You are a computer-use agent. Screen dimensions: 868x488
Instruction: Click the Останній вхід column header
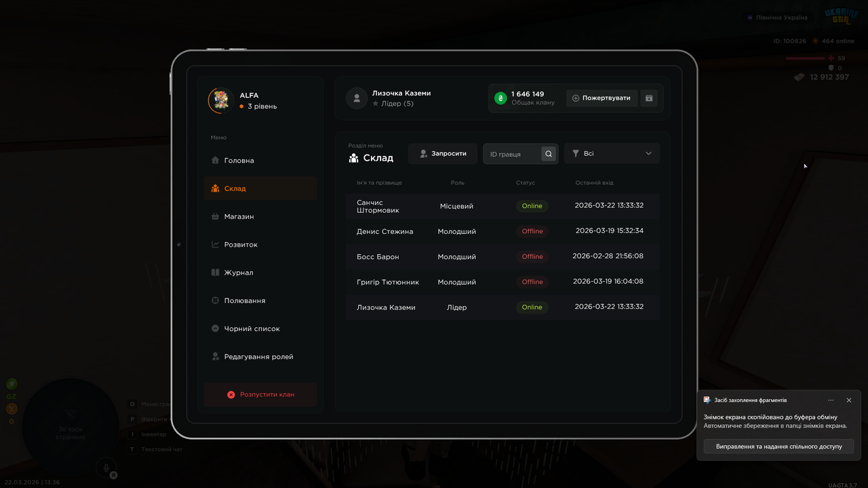[x=595, y=183]
